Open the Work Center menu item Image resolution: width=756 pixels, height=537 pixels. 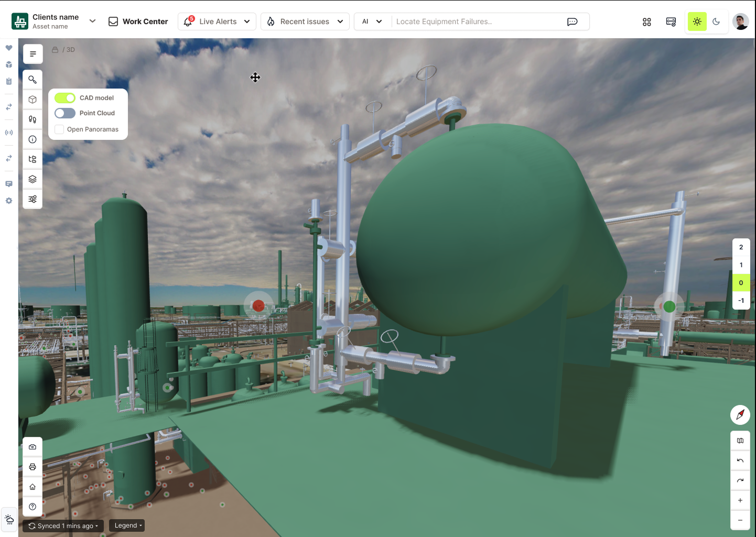pos(138,21)
